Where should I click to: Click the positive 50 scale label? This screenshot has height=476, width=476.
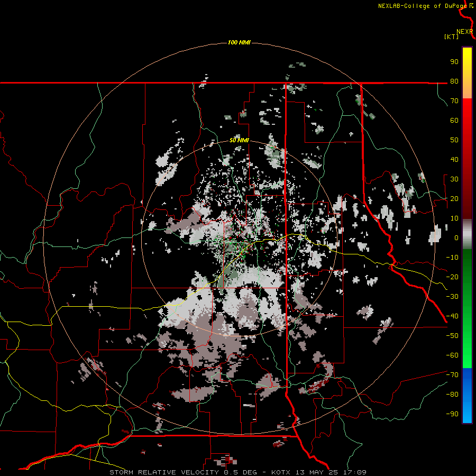(x=454, y=140)
